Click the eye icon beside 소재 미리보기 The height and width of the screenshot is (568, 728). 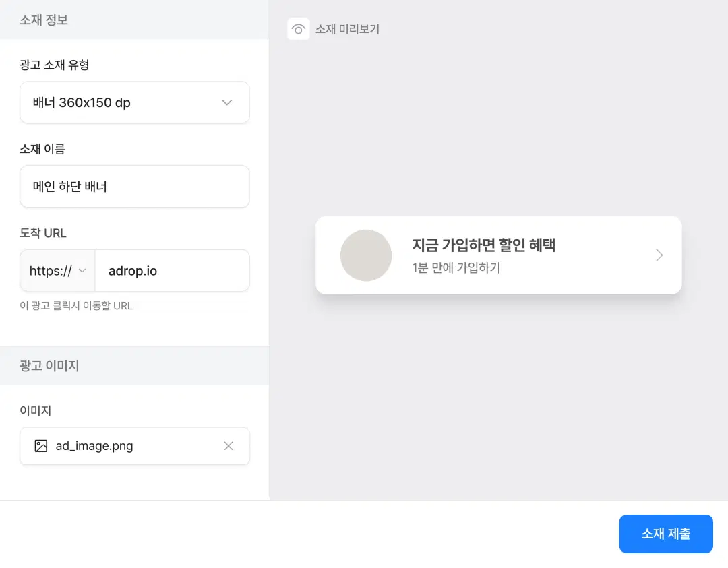pyautogui.click(x=298, y=29)
